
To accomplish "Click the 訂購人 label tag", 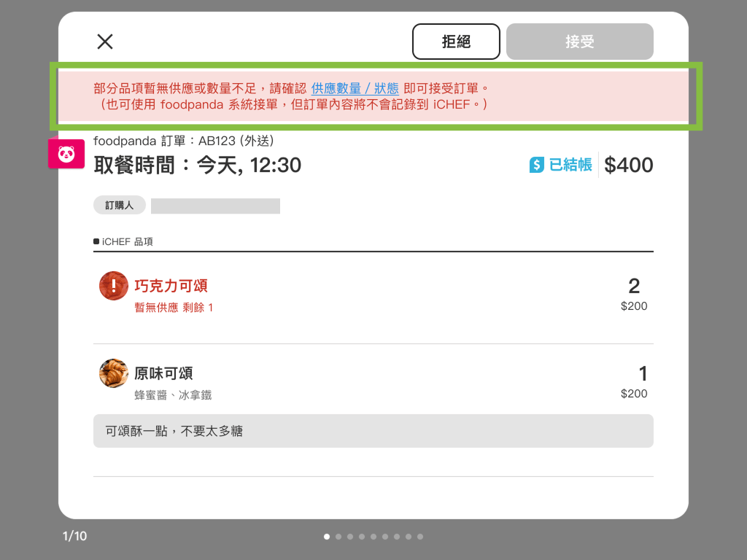I will tap(120, 205).
